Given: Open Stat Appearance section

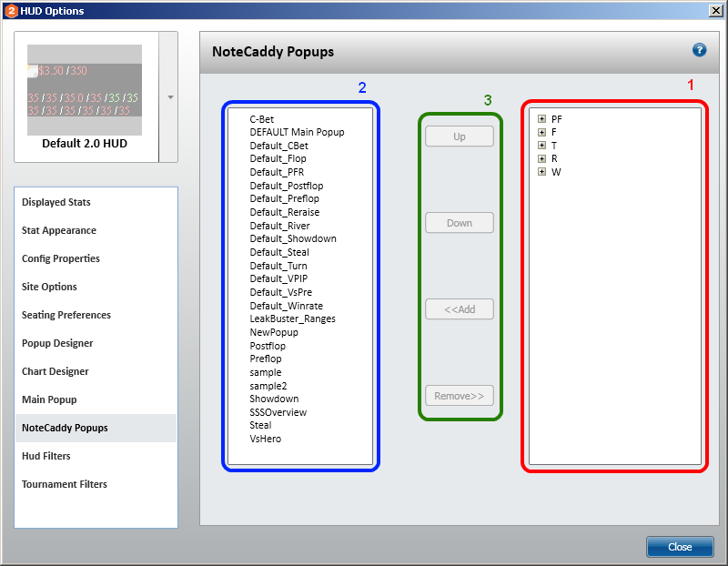Looking at the screenshot, I should coord(96,230).
